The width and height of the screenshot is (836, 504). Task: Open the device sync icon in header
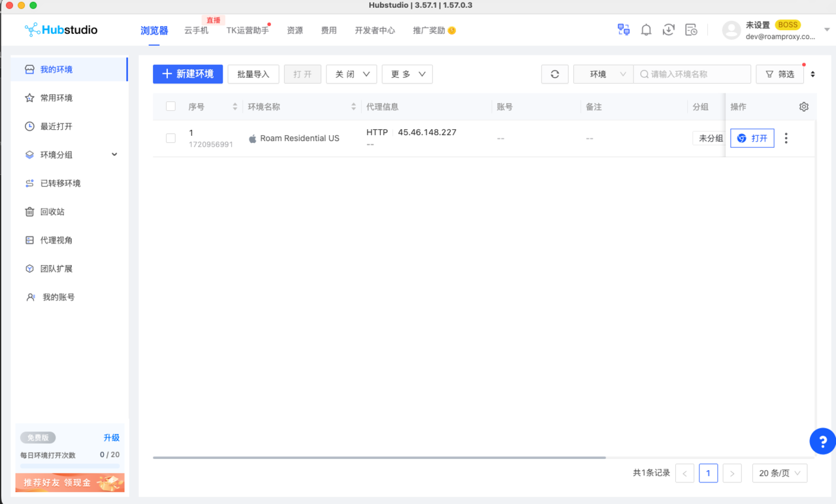[624, 30]
